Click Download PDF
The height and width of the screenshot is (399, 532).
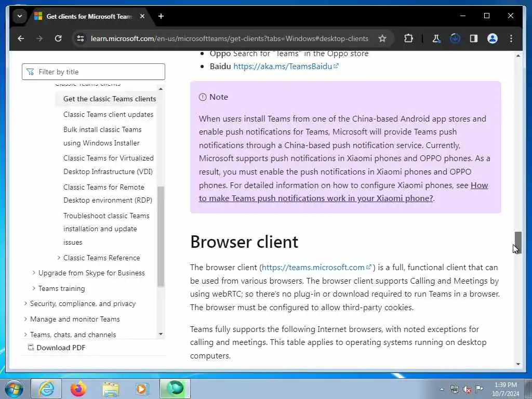tap(57, 348)
